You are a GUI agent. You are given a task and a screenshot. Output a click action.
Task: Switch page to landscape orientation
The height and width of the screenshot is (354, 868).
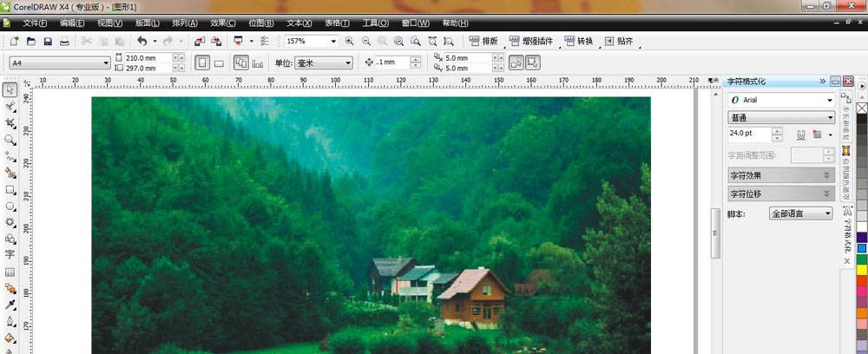pos(219,62)
